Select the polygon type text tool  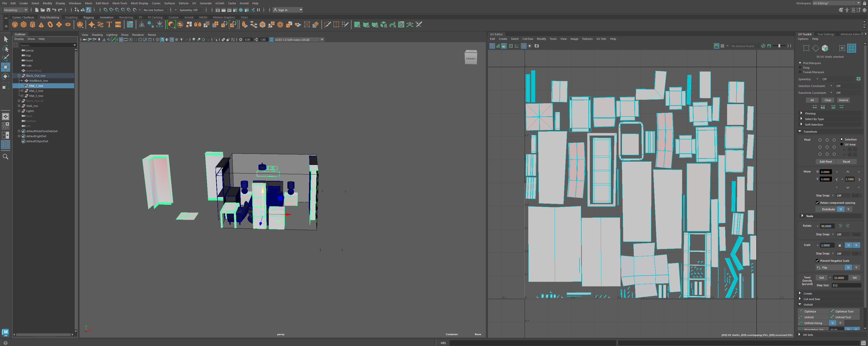coord(109,25)
